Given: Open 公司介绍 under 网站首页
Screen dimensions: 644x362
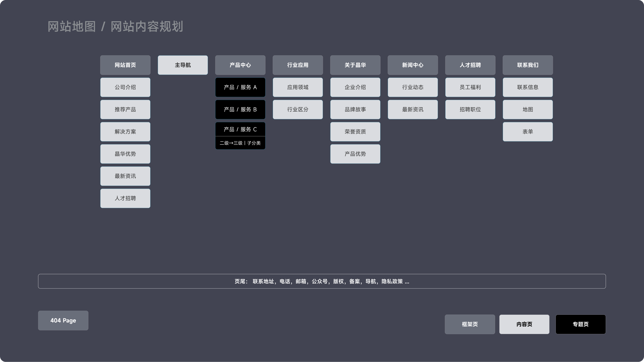Looking at the screenshot, I should click(x=125, y=87).
